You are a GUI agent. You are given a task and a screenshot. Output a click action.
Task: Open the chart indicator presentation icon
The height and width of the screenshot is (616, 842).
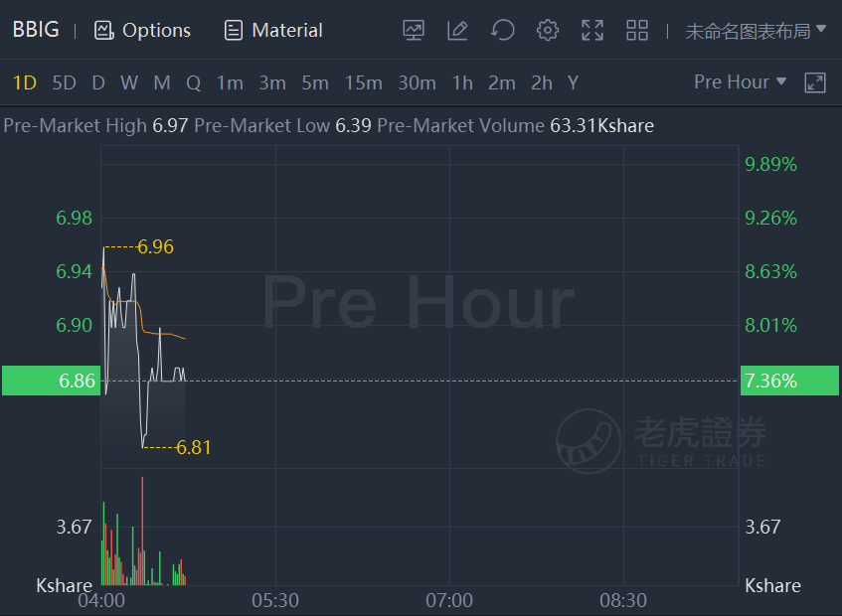(x=414, y=30)
